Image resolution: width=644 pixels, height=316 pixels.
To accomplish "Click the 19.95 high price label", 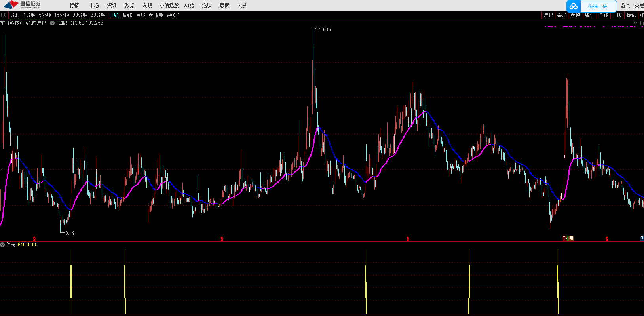I will click(325, 30).
